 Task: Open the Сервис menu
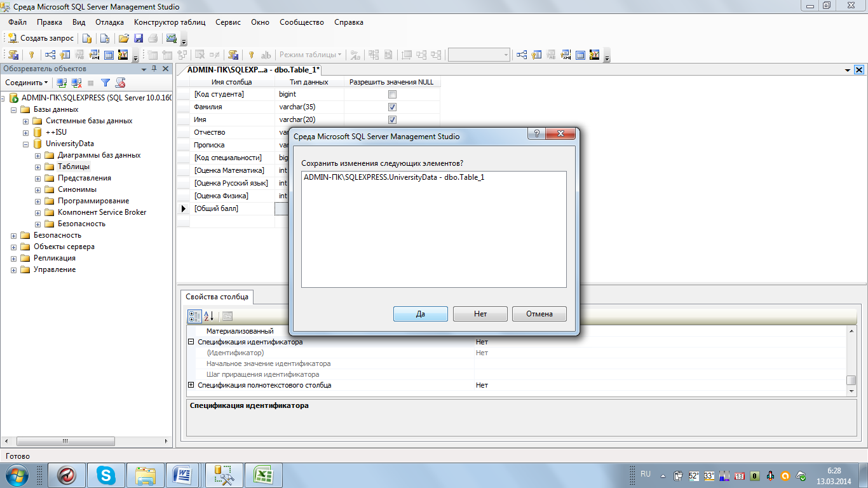(228, 22)
